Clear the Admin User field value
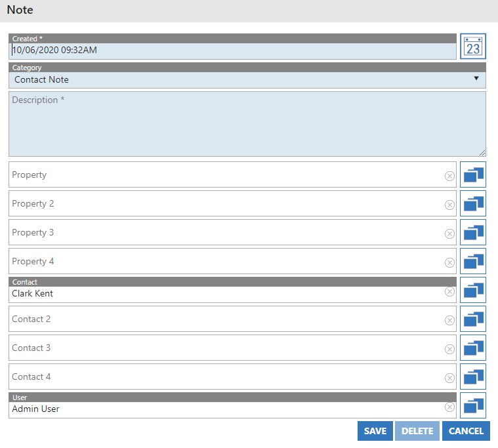 click(449, 407)
